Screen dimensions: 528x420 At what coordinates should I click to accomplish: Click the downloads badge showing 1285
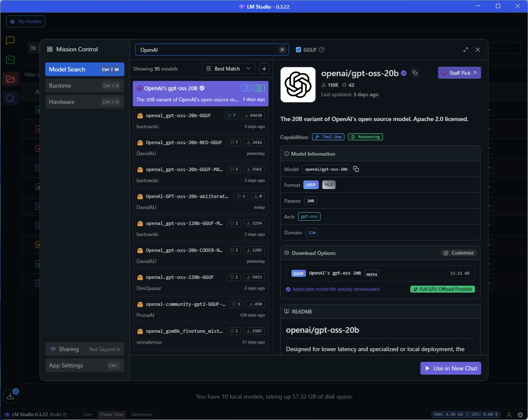click(x=254, y=250)
